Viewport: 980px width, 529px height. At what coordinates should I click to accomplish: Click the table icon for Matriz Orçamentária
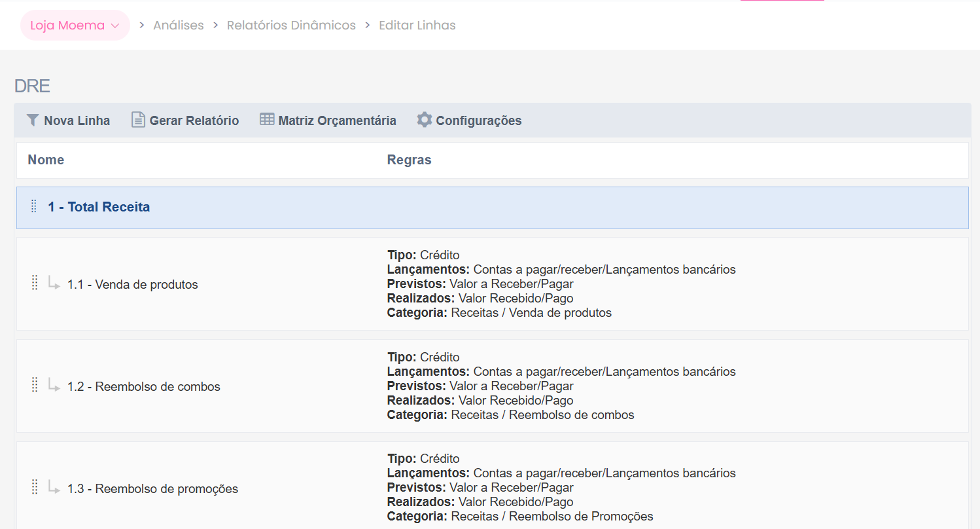click(x=267, y=119)
